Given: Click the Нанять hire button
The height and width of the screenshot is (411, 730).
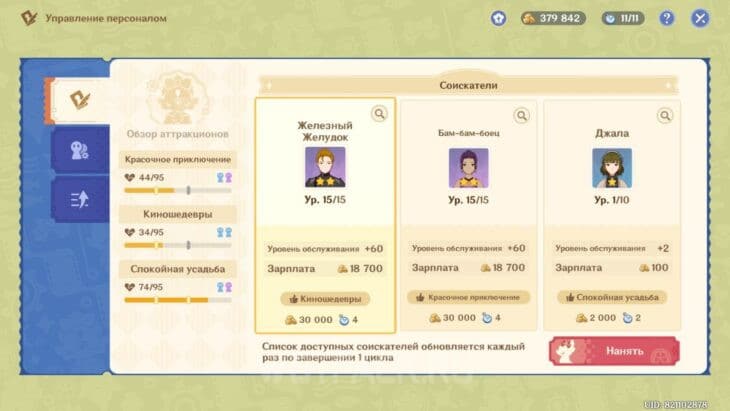Looking at the screenshot, I should (x=613, y=351).
